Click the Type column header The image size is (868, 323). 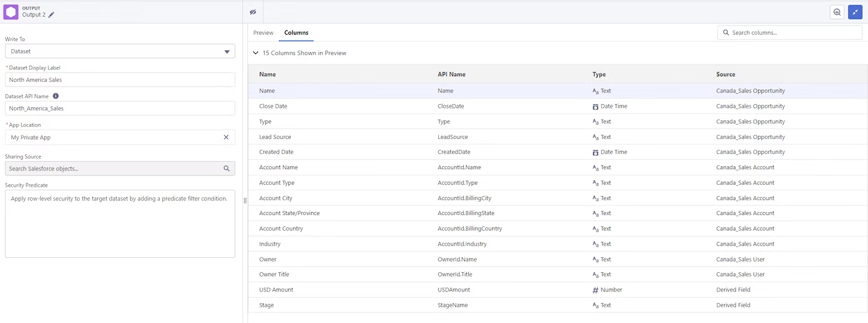[x=599, y=74]
